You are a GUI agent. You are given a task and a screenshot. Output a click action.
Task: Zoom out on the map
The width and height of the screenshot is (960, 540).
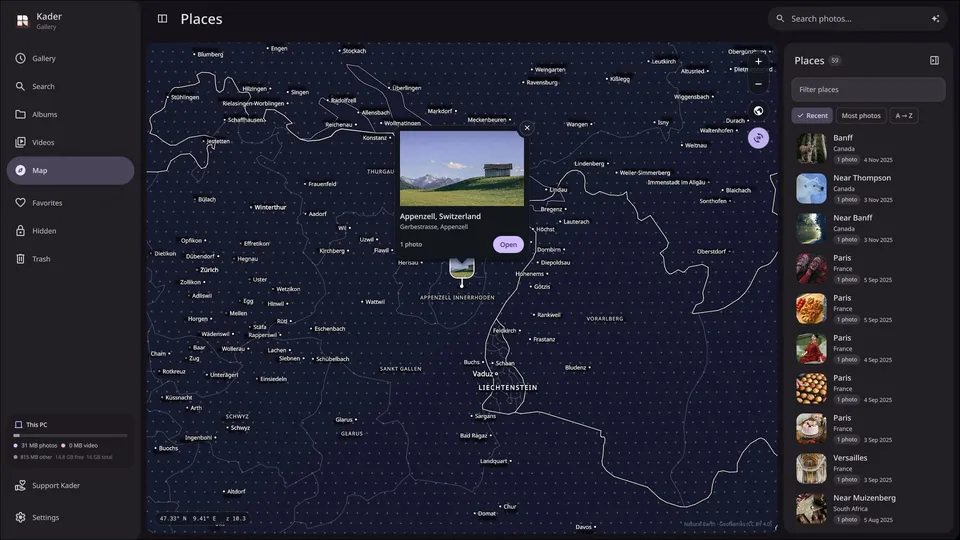(x=758, y=84)
